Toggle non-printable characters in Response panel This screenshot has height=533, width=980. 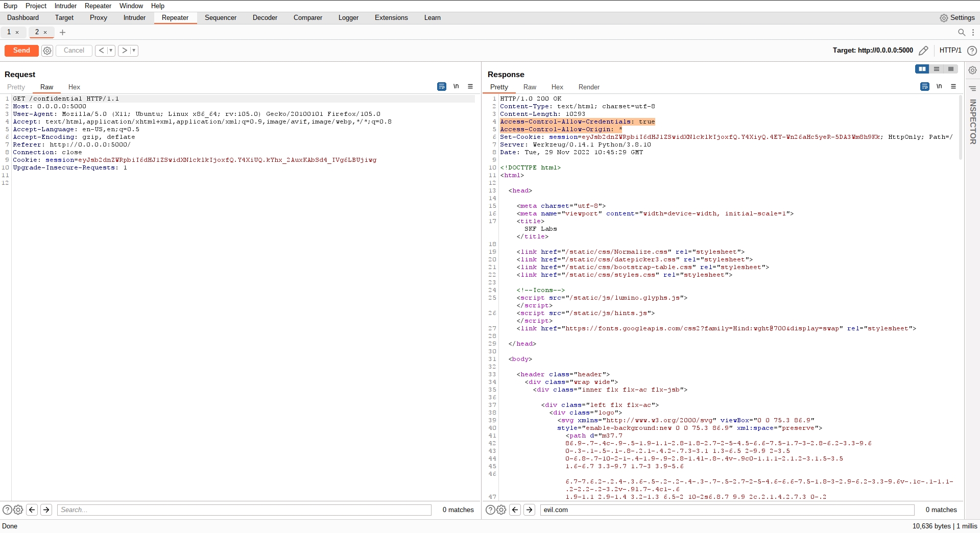pyautogui.click(x=939, y=87)
